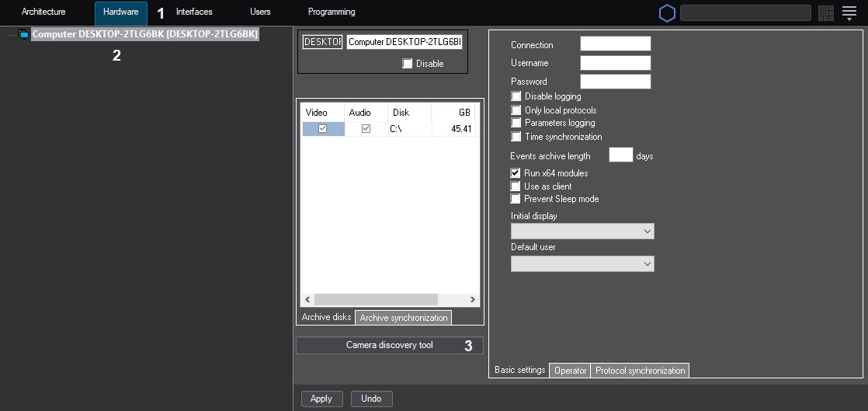Open the Users tab
The height and width of the screenshot is (411, 868).
tap(260, 12)
